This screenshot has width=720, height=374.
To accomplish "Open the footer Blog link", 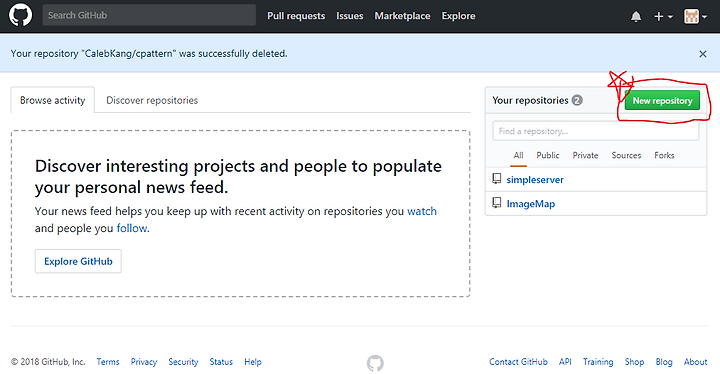I will 664,362.
